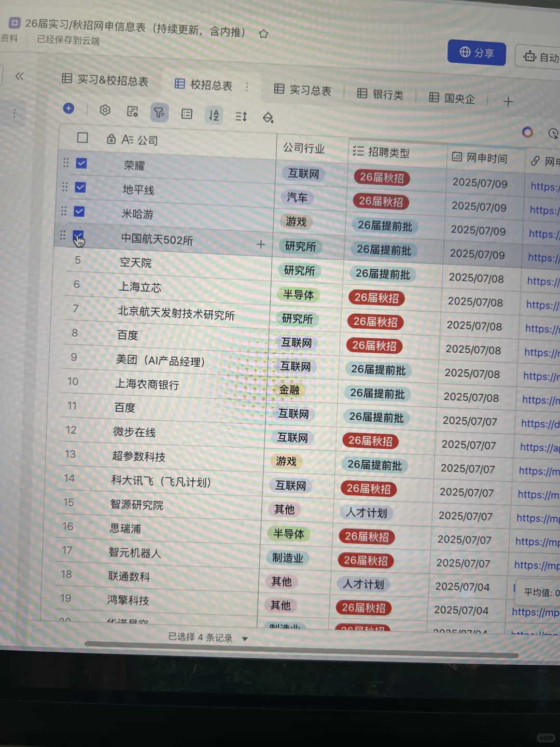
Task: Uncheck the 米哈游 row checkbox
Action: [79, 212]
